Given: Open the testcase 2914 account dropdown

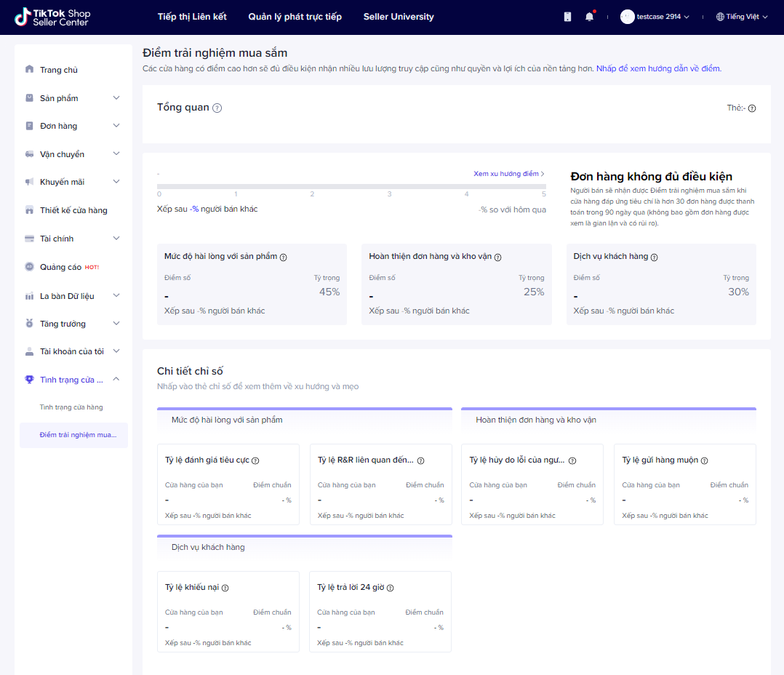Looking at the screenshot, I should [655, 17].
